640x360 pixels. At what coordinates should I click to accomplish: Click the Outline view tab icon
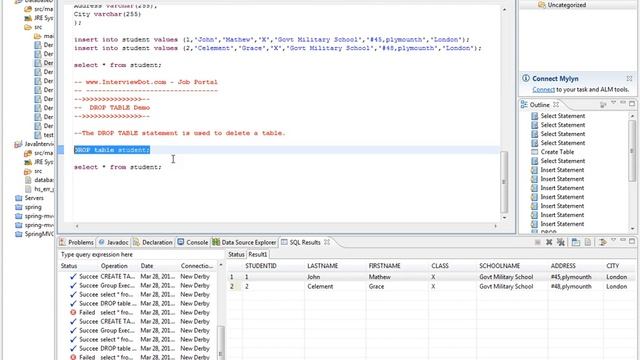pos(524,105)
